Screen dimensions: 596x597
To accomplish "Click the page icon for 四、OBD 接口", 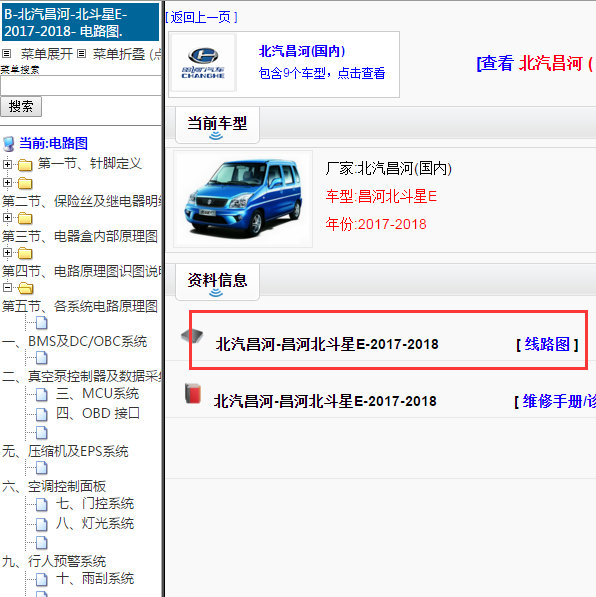I will tap(42, 414).
